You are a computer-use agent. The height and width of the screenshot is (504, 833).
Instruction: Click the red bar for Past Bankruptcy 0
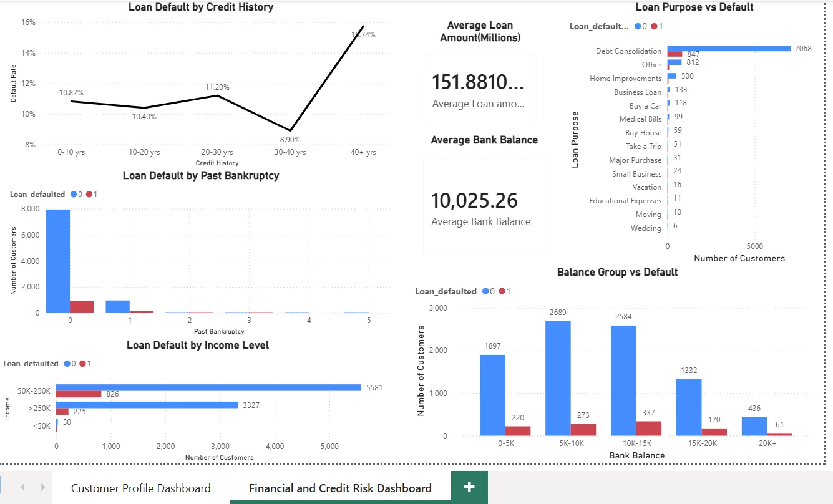[x=82, y=306]
